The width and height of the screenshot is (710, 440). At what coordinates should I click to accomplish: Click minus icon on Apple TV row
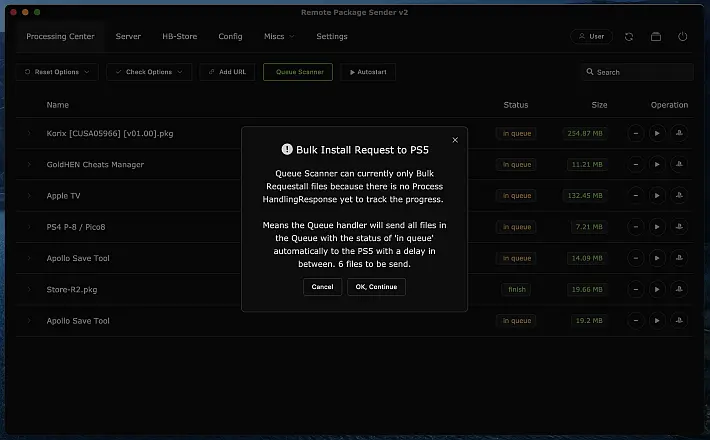(x=636, y=196)
